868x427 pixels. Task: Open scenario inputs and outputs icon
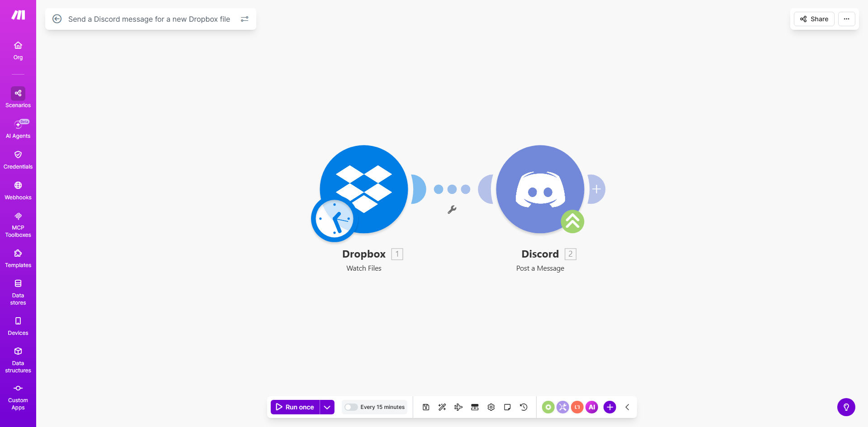pyautogui.click(x=475, y=407)
